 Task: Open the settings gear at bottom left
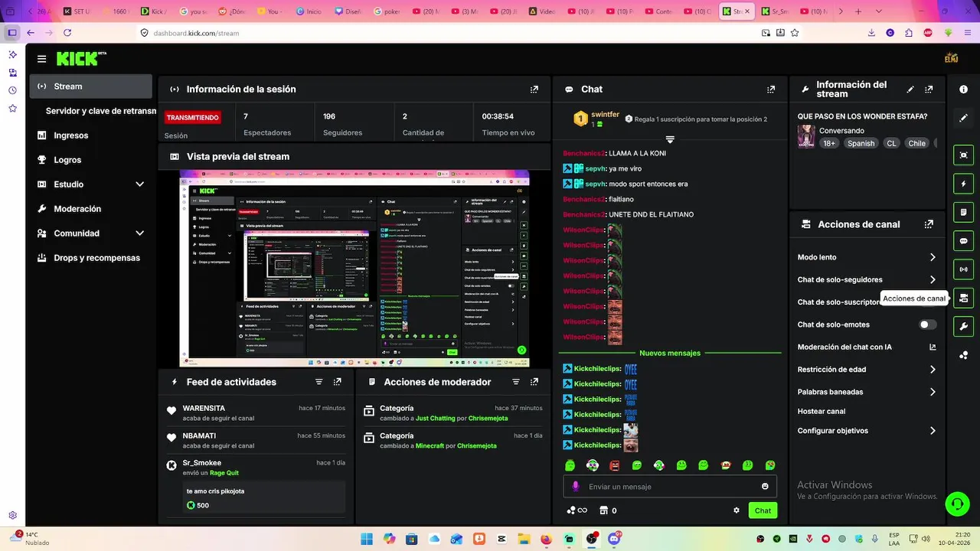[x=13, y=515]
